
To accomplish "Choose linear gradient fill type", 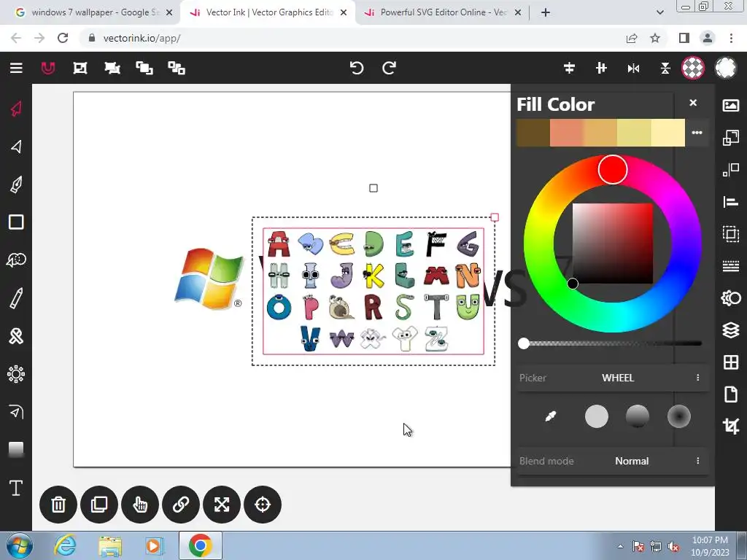I will [638, 416].
